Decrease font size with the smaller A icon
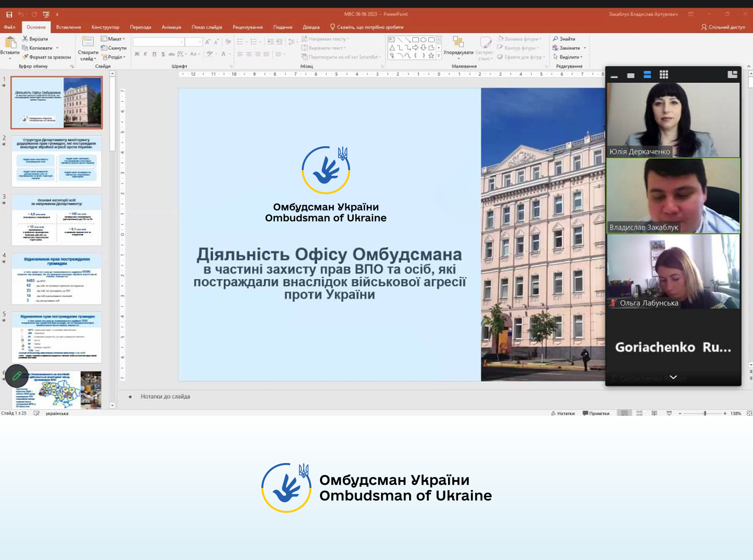The width and height of the screenshot is (753, 560). point(216,41)
